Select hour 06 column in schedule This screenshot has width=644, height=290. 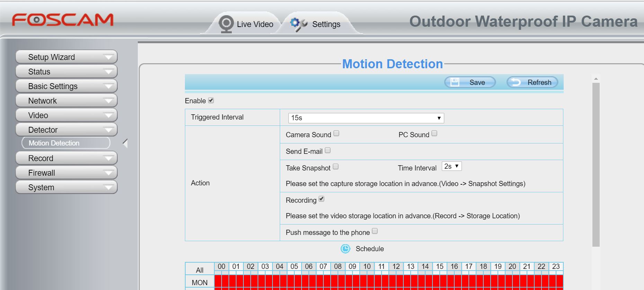(309, 266)
